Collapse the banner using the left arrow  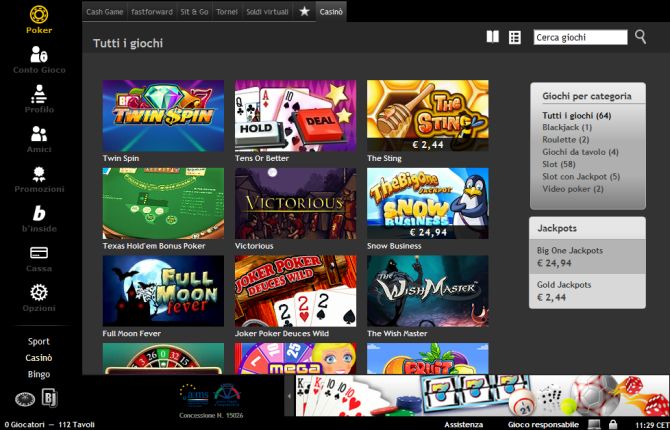pyautogui.click(x=290, y=396)
